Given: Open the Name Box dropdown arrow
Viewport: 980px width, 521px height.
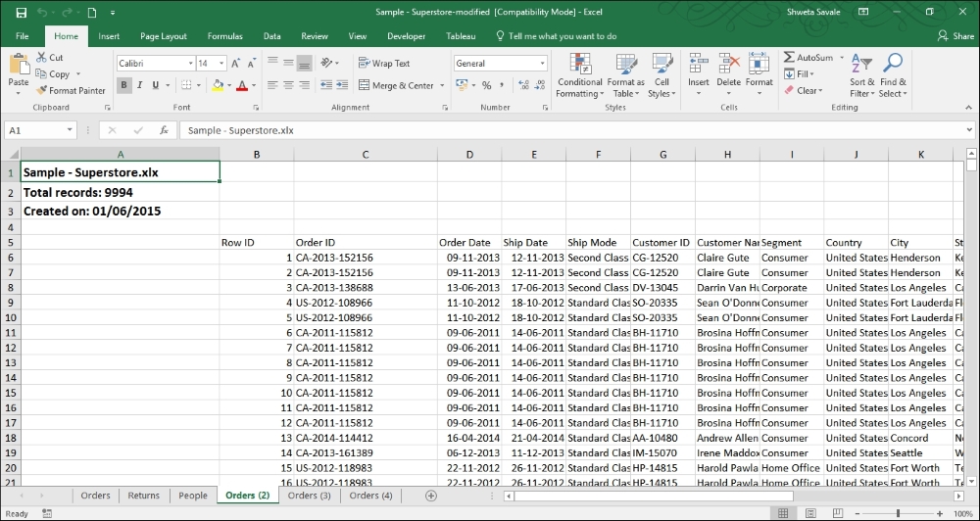Looking at the screenshot, I should [x=70, y=130].
